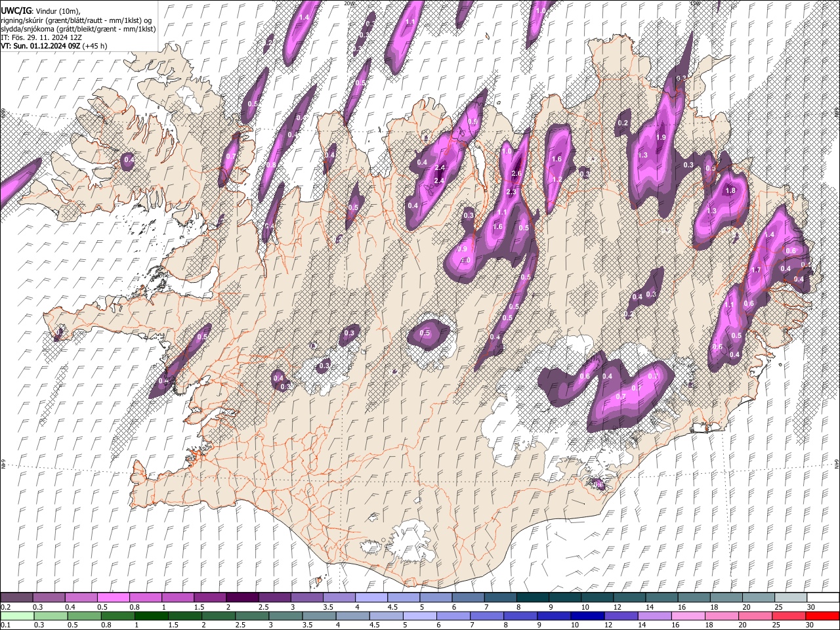
Task: Click the '20W' longitude label at top edge
Action: point(348,3)
